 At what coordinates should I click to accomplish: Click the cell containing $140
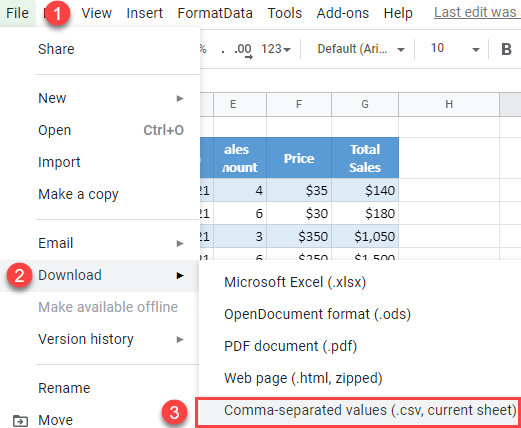pos(365,190)
